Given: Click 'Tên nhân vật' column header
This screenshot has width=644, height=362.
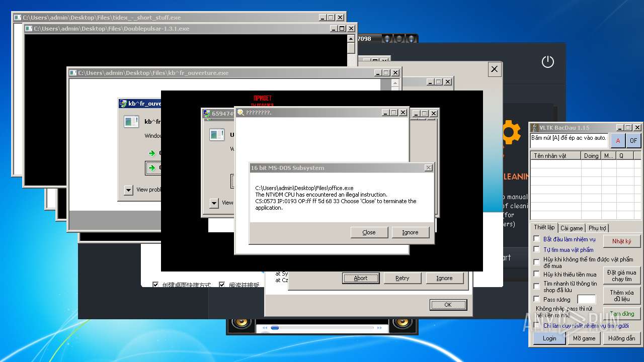Looking at the screenshot, I should click(x=556, y=156).
